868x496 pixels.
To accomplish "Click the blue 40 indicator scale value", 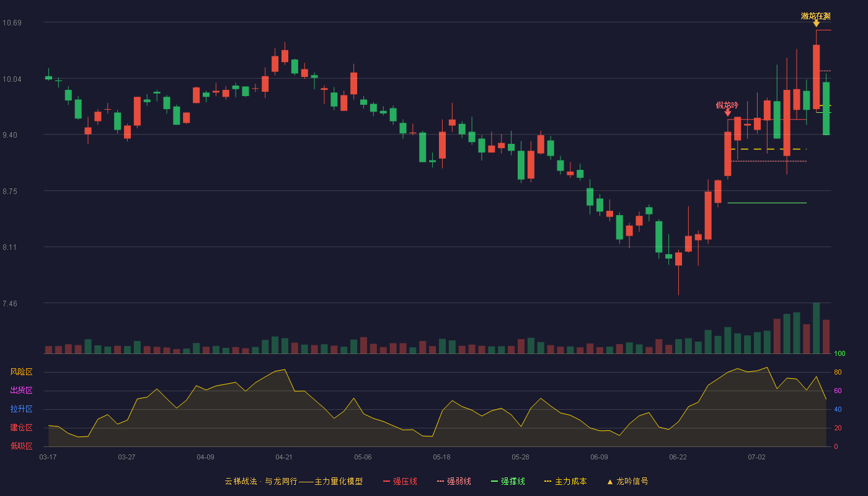I will (x=838, y=409).
